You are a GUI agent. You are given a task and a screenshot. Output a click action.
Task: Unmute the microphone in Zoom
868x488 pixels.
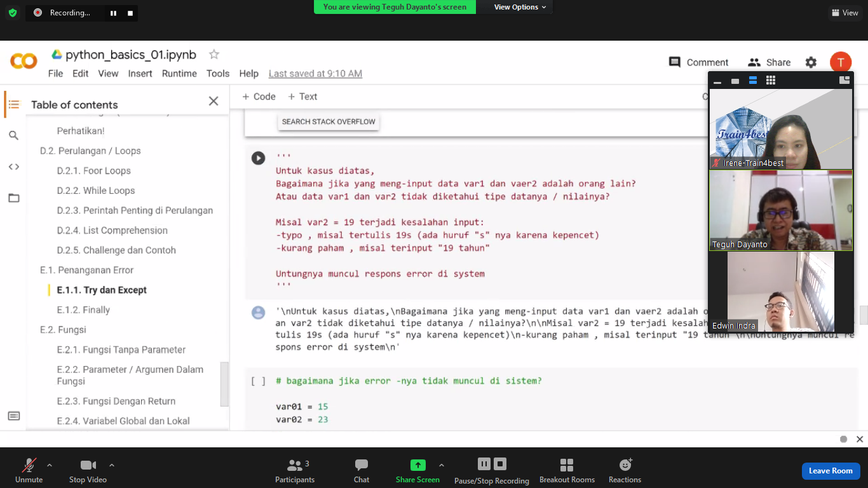(x=29, y=471)
